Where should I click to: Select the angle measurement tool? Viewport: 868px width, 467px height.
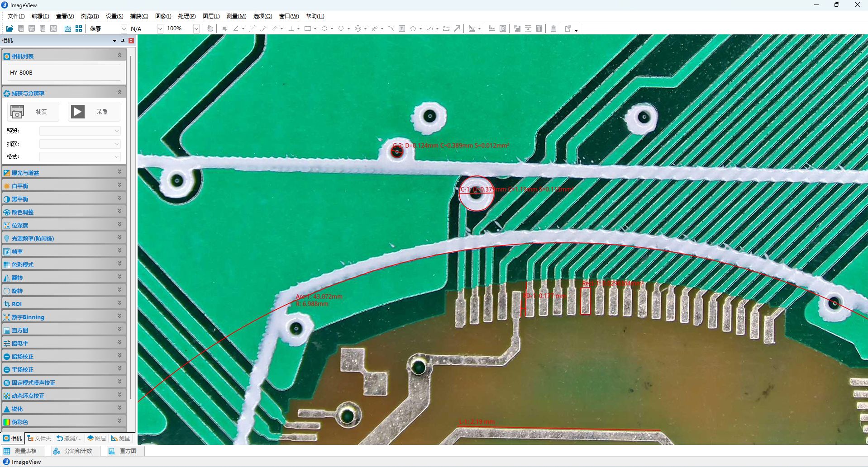click(x=236, y=28)
